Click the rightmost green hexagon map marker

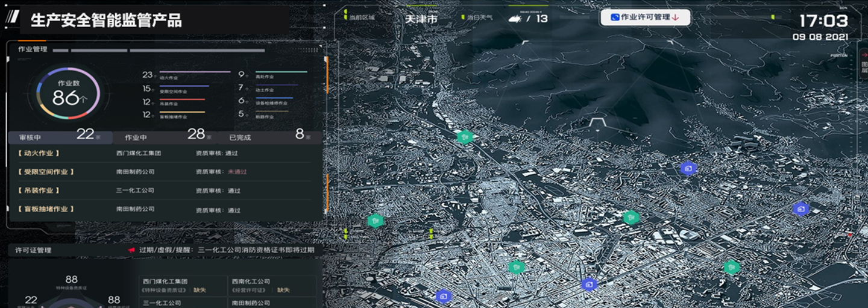[732, 267]
